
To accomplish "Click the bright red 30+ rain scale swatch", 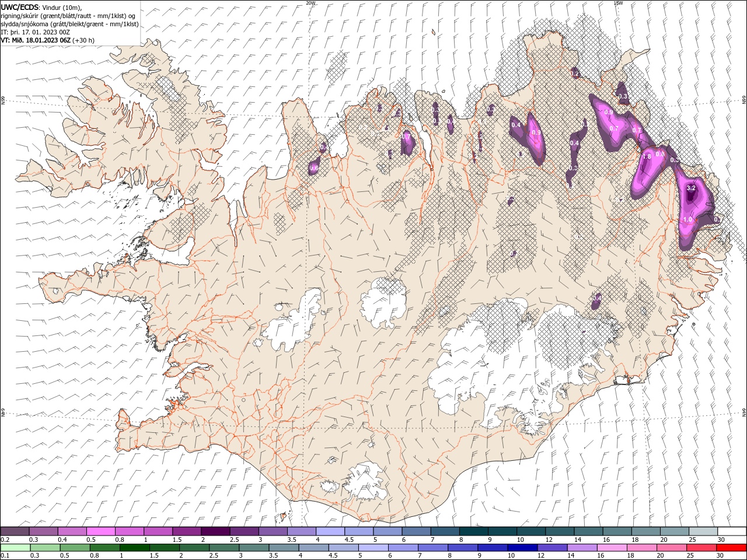I will [x=732, y=548].
